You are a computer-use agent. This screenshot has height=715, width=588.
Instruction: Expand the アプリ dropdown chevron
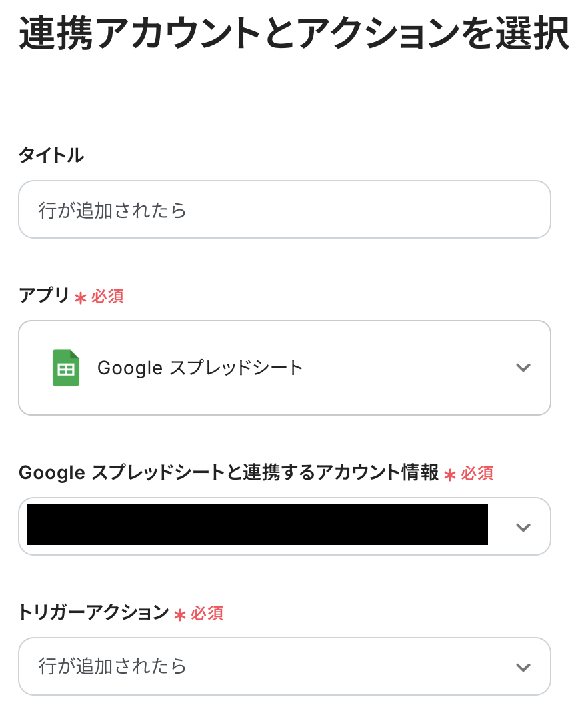[x=523, y=368]
